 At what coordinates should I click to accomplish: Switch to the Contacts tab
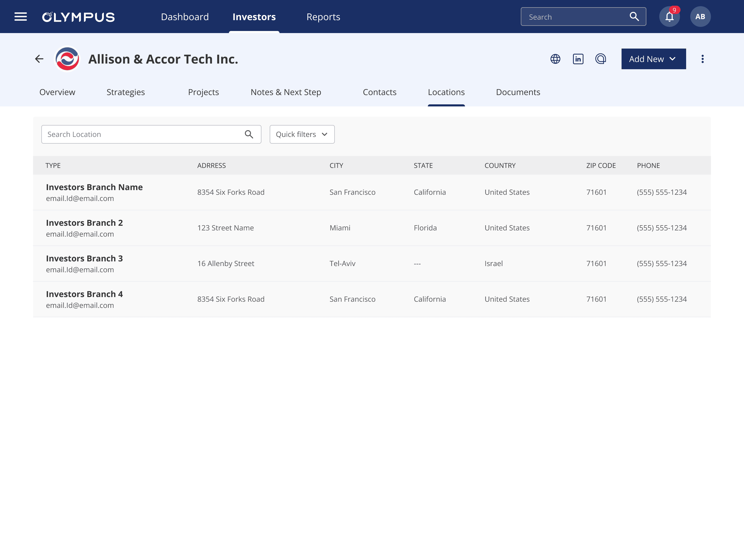click(x=379, y=92)
